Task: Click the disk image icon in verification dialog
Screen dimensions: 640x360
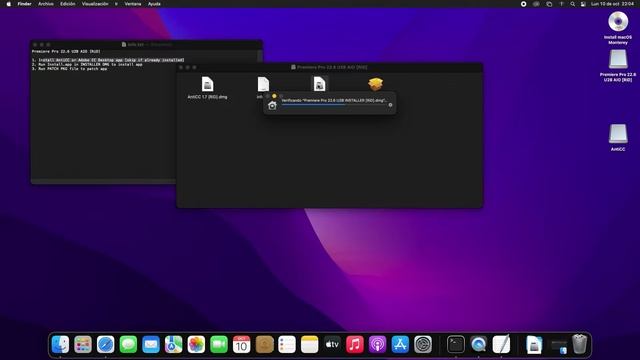Action: [x=272, y=105]
